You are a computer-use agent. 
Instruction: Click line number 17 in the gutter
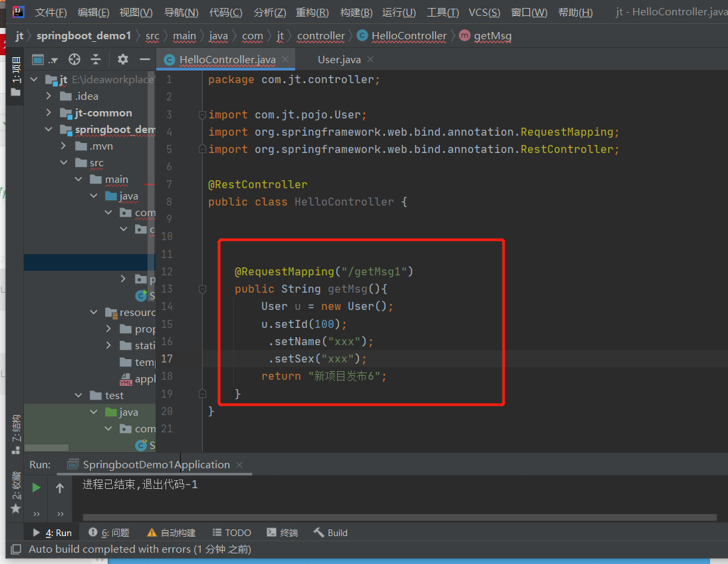click(x=167, y=358)
